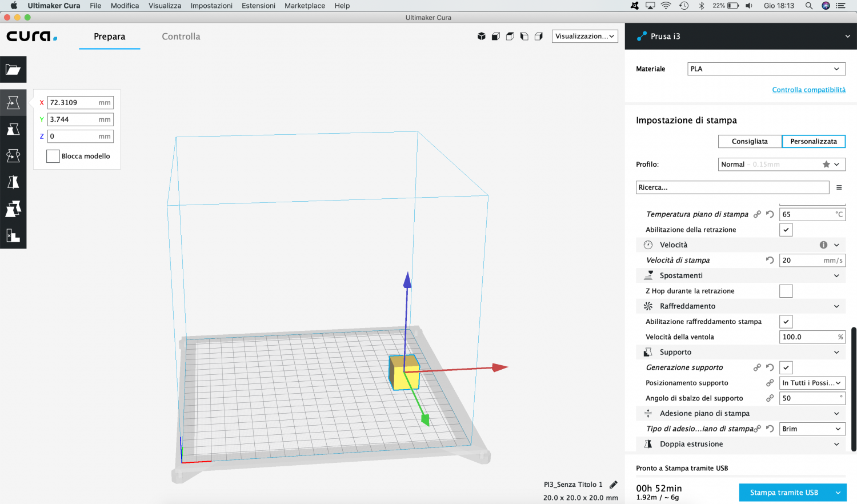Switch camera to left side view icon
Image resolution: width=857 pixels, height=504 pixels.
[x=524, y=36]
